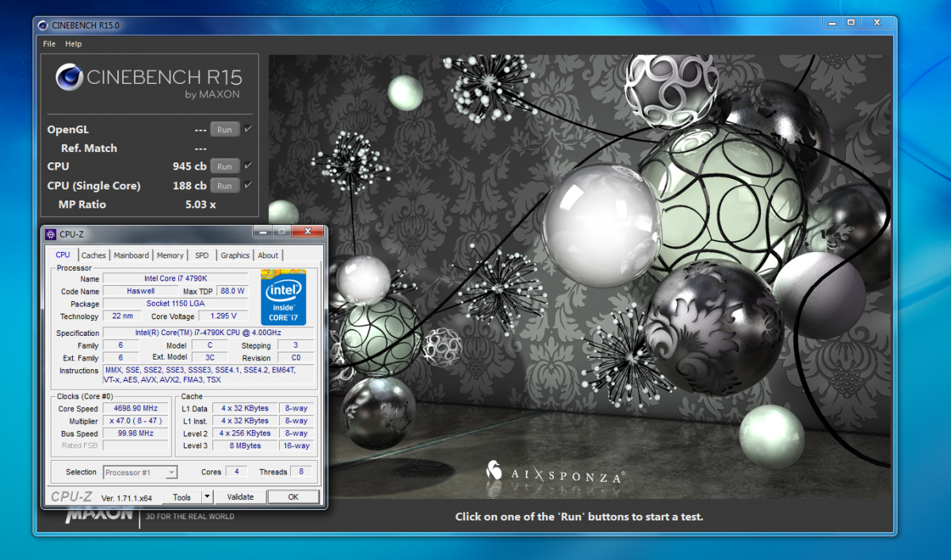Select the CPU tab in CPU-Z
The image size is (951, 560).
(63, 255)
